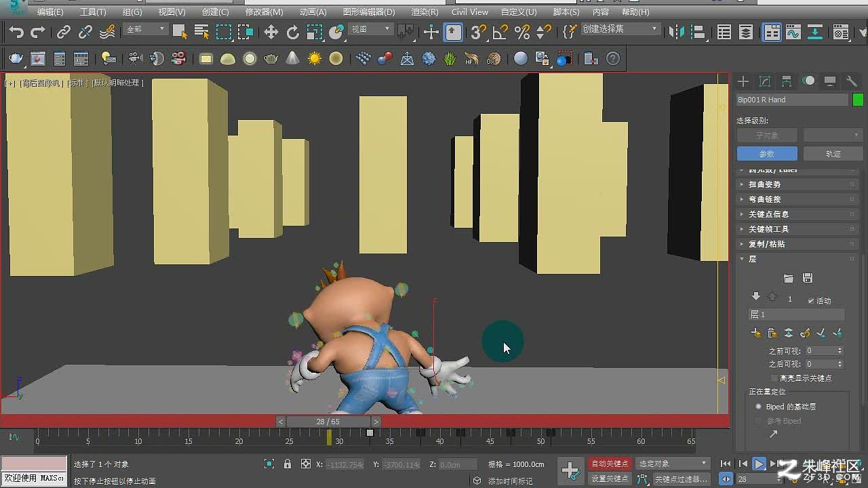The width and height of the screenshot is (868, 488).
Task: Expand the 复制/粘贴 rollout
Action: pyautogui.click(x=799, y=244)
